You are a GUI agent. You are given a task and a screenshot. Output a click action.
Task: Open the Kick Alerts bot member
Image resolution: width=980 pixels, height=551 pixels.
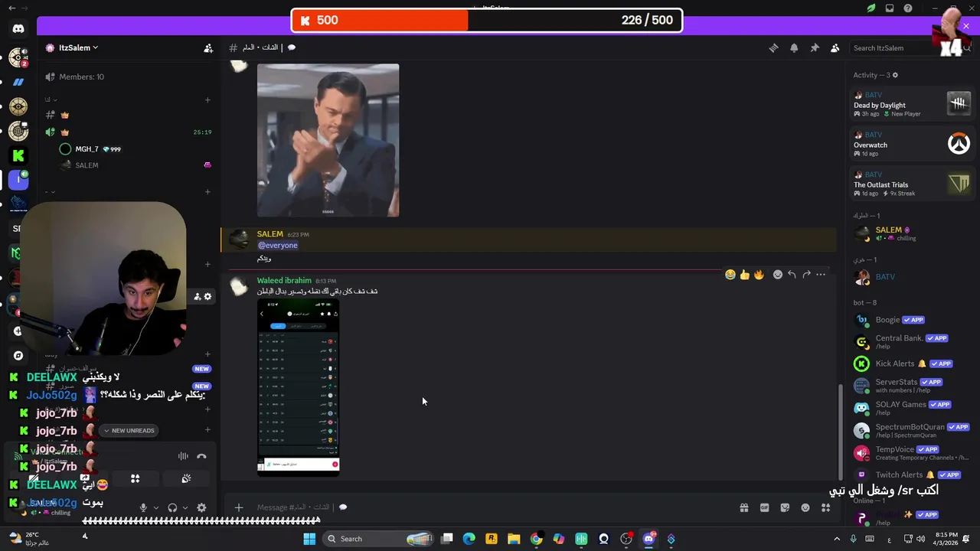[911, 364]
